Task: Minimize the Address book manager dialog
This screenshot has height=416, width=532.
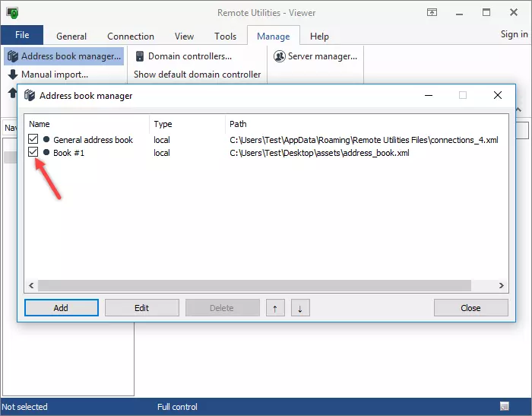Action: (429, 95)
